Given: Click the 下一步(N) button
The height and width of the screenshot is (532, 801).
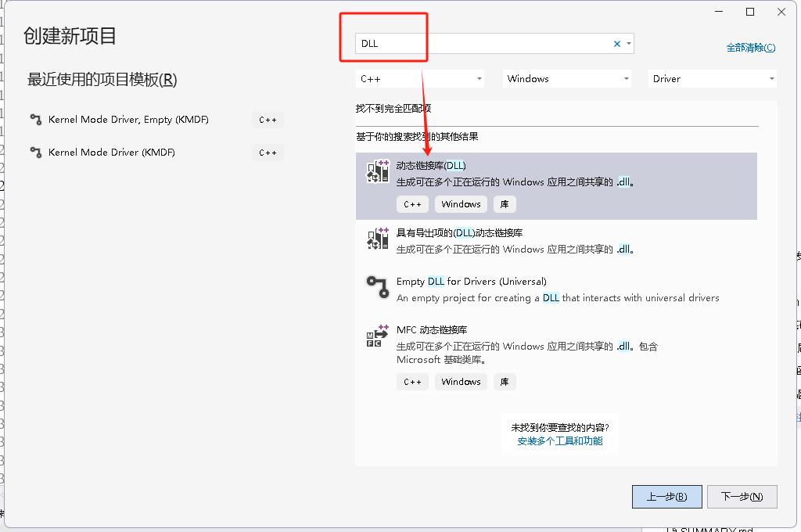Looking at the screenshot, I should pyautogui.click(x=742, y=497).
